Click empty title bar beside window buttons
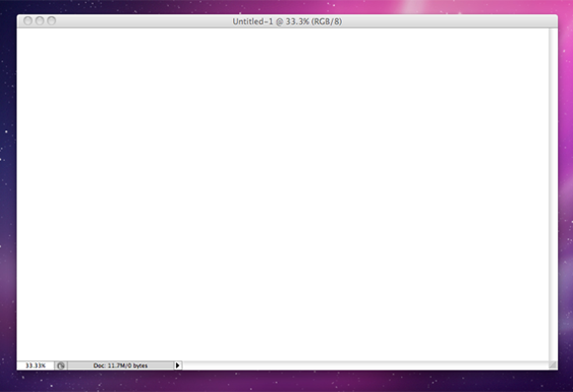Viewport: 573px width, 392px height. pos(142,21)
